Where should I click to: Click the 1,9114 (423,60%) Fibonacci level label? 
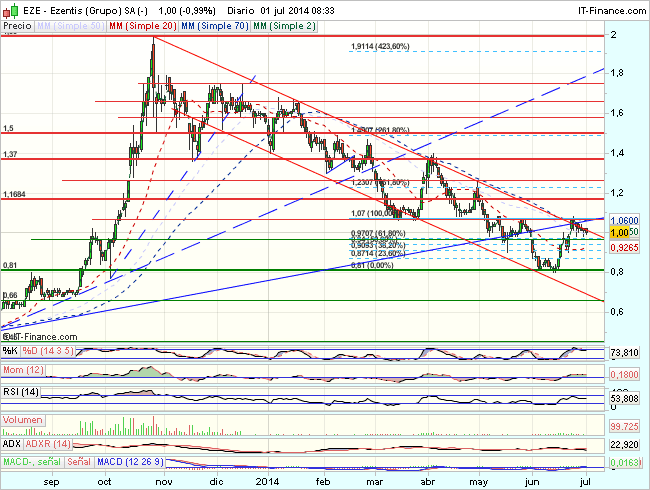(380, 46)
